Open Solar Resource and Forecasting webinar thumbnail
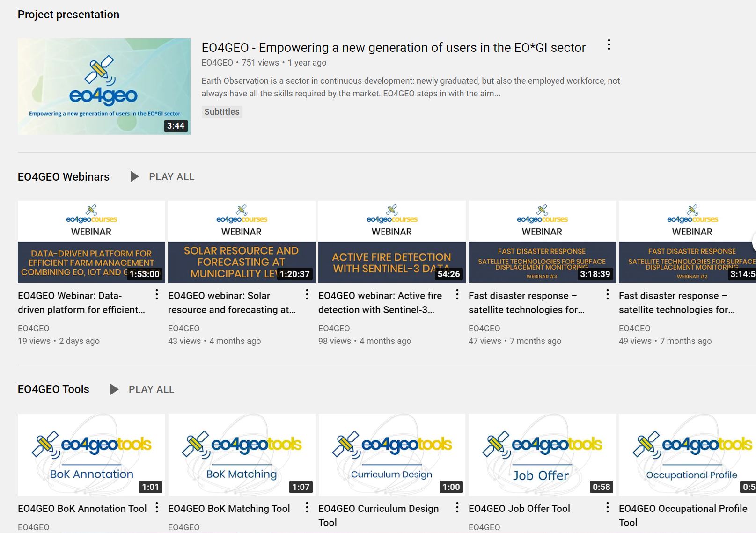Image resolution: width=756 pixels, height=533 pixels. click(x=242, y=242)
